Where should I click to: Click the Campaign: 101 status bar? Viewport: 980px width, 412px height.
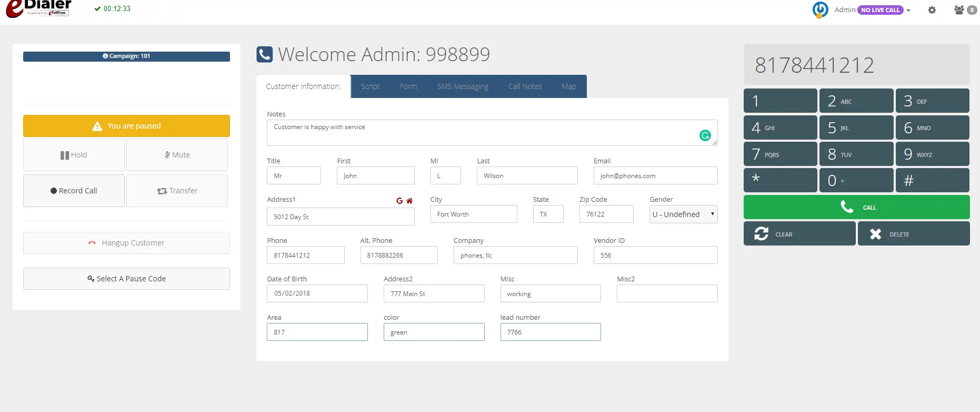[x=126, y=56]
